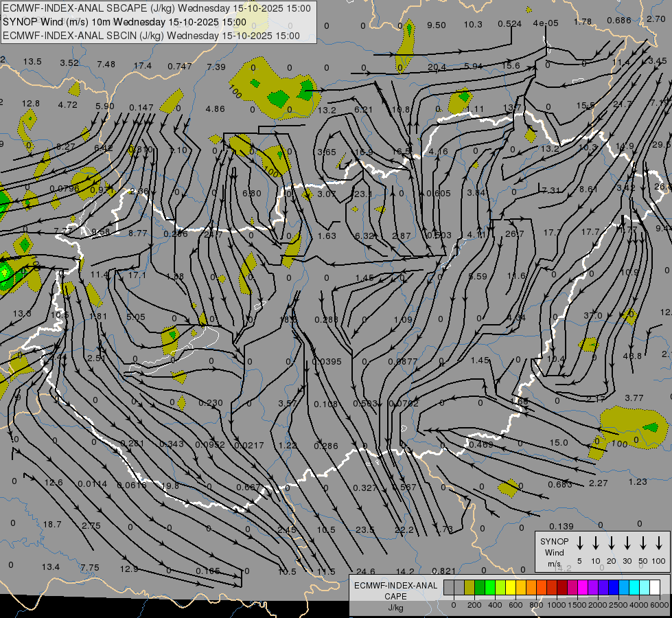This screenshot has width=672, height=618.
Task: Click the 3.77 data value on map
Action: (x=634, y=398)
